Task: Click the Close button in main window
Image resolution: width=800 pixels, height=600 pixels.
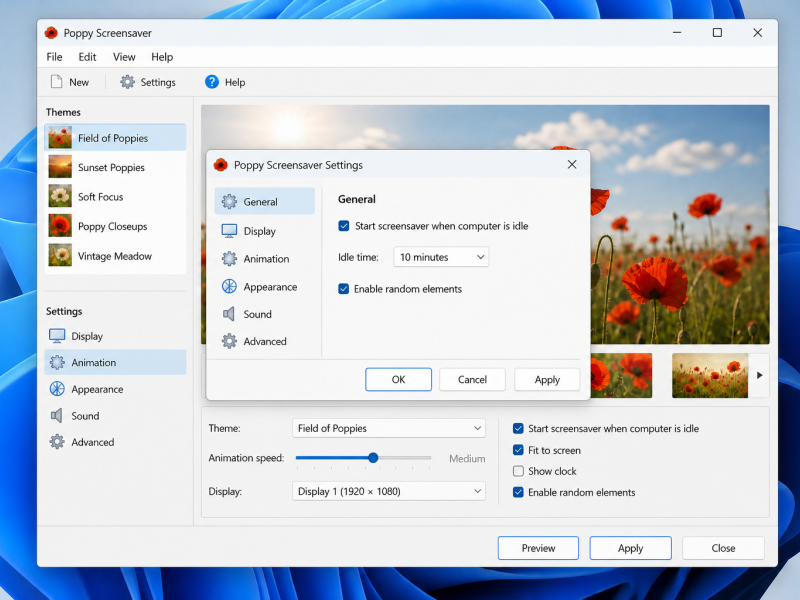Action: [x=723, y=547]
